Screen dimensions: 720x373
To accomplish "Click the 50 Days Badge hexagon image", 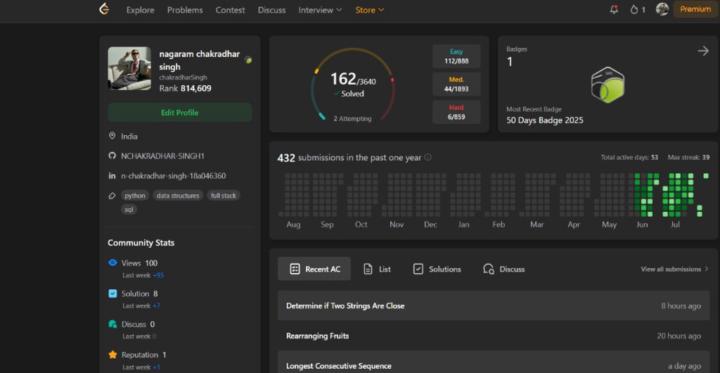I will (x=608, y=85).
